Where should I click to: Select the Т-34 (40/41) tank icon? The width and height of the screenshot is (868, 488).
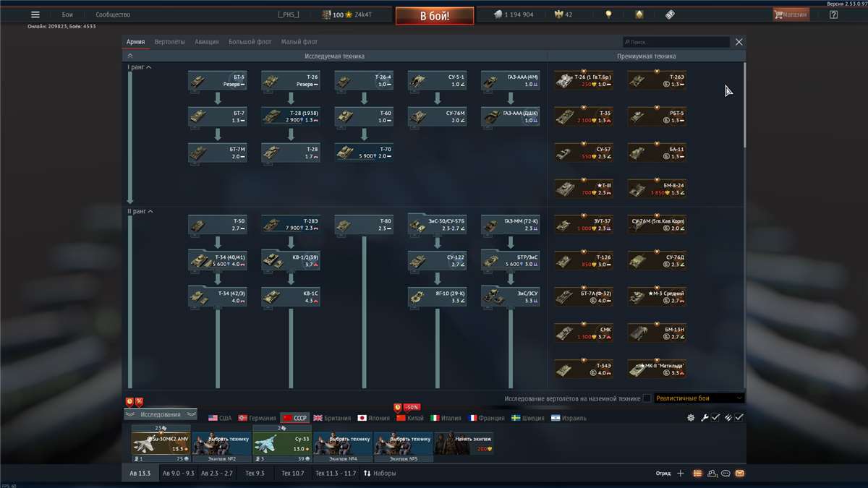[x=199, y=261]
